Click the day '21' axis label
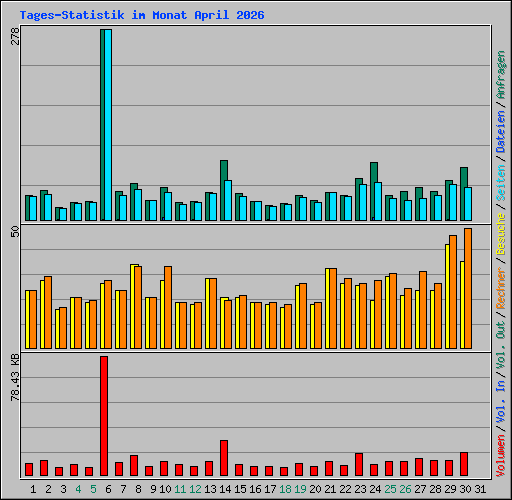Image resolution: width=512 pixels, height=500 pixels. (330, 489)
